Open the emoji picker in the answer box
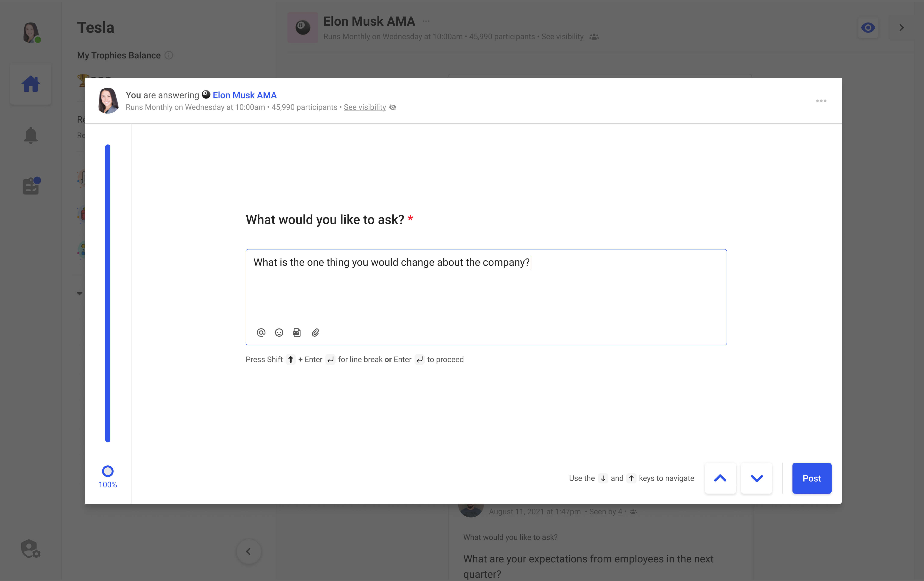 [279, 333]
